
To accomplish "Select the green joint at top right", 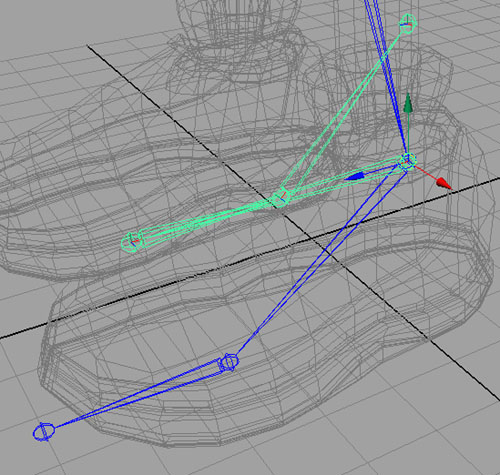I will [x=408, y=23].
